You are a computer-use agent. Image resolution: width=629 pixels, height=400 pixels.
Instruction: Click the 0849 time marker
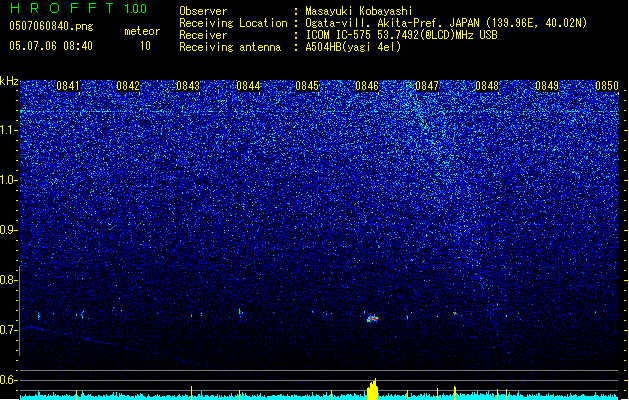[547, 86]
